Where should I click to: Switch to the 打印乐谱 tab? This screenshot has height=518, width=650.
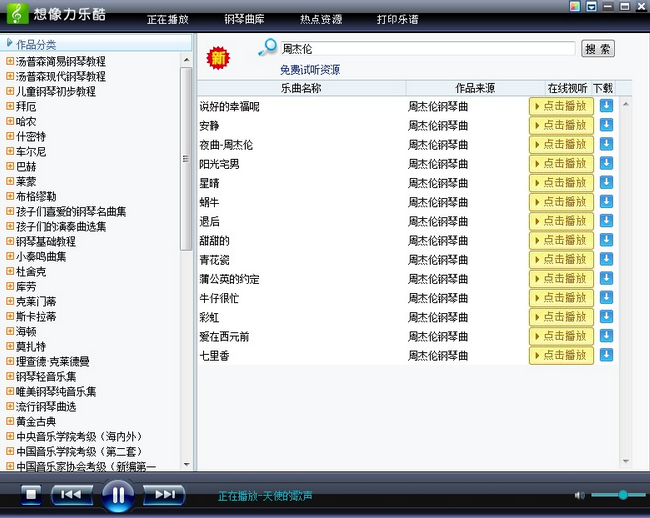(398, 19)
